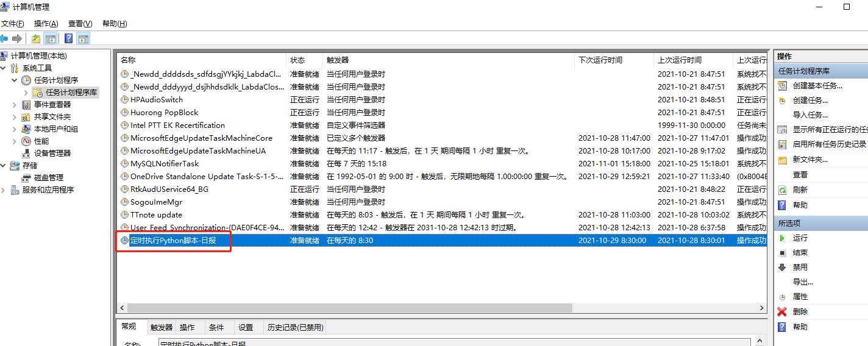The height and width of the screenshot is (346, 868).
Task: Click the Up one level folder icon
Action: (36, 39)
